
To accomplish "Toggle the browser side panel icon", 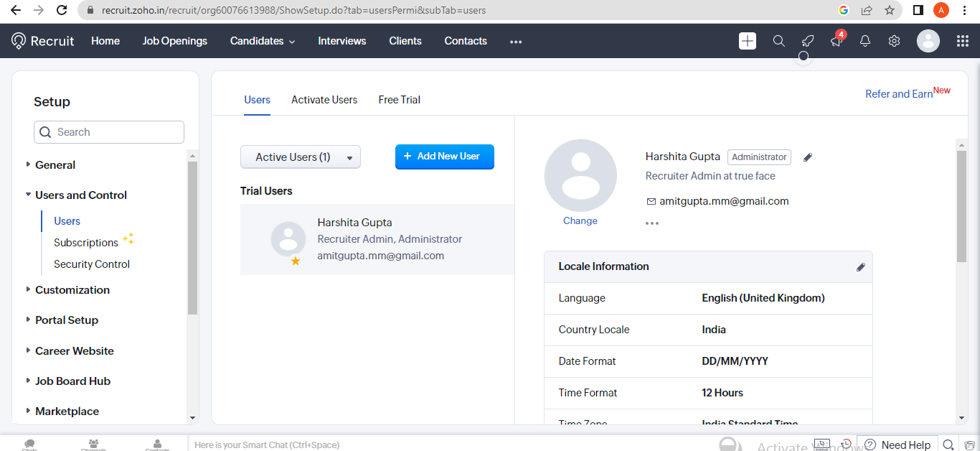I will point(918,10).
